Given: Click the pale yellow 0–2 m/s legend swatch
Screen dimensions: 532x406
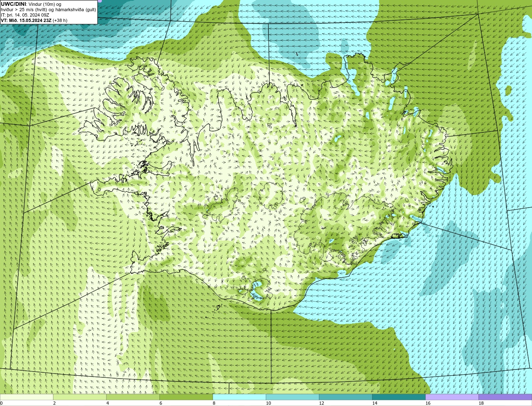Looking at the screenshot, I should tap(27, 397).
